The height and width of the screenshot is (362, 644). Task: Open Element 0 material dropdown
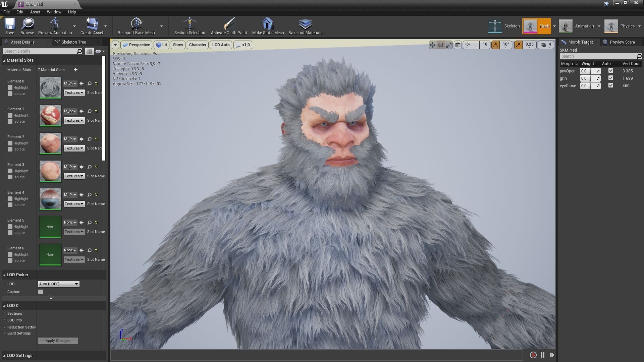(70, 83)
